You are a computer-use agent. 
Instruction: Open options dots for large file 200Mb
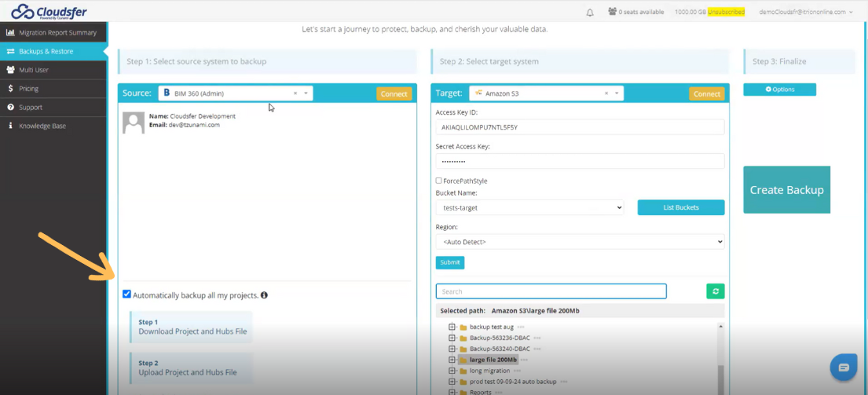(x=524, y=360)
